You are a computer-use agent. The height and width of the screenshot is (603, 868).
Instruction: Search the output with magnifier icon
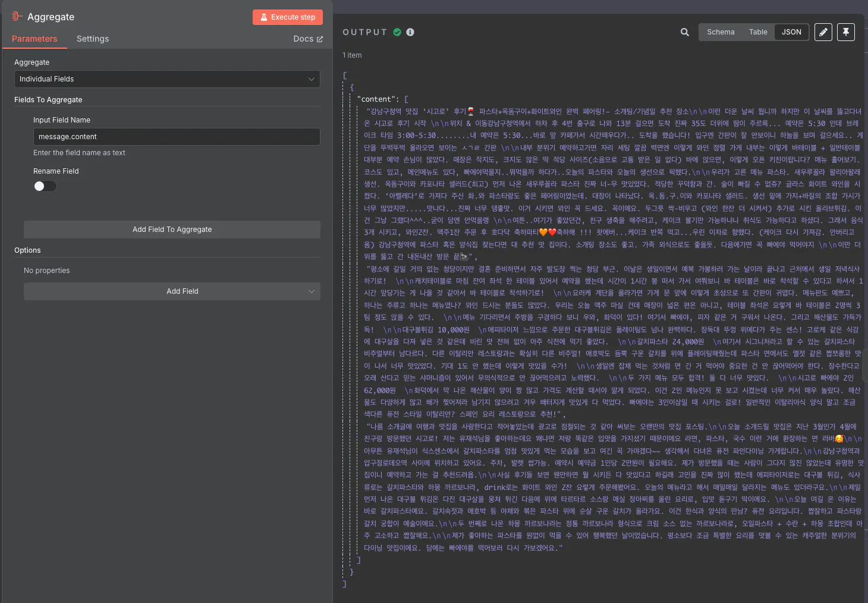pyautogui.click(x=685, y=32)
